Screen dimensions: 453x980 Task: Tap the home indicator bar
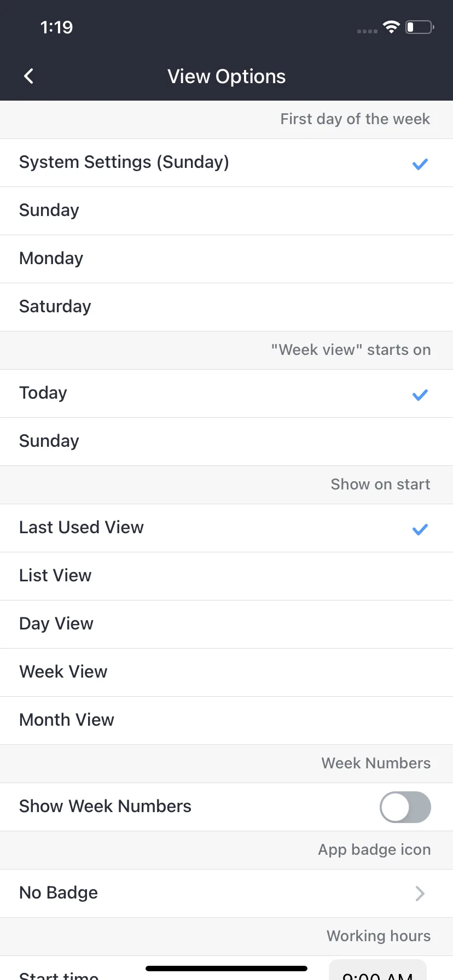[x=226, y=969]
